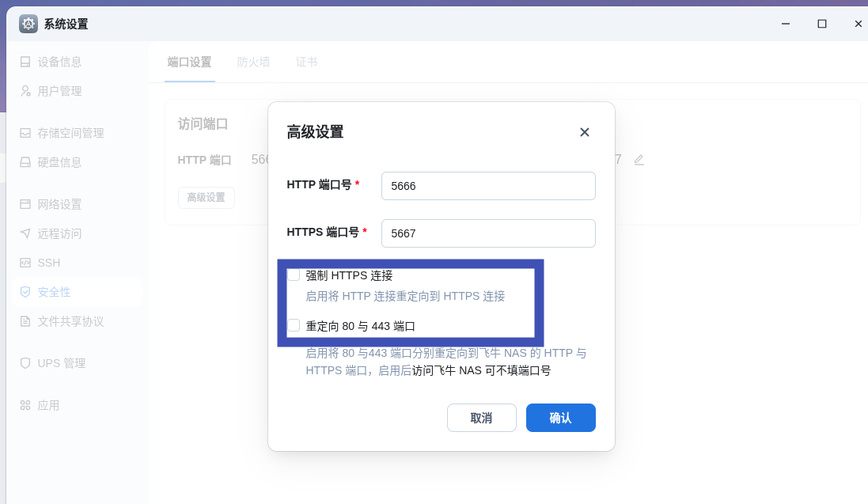Open the 防火墙 tab
Viewport: 868px width, 504px height.
coord(253,62)
